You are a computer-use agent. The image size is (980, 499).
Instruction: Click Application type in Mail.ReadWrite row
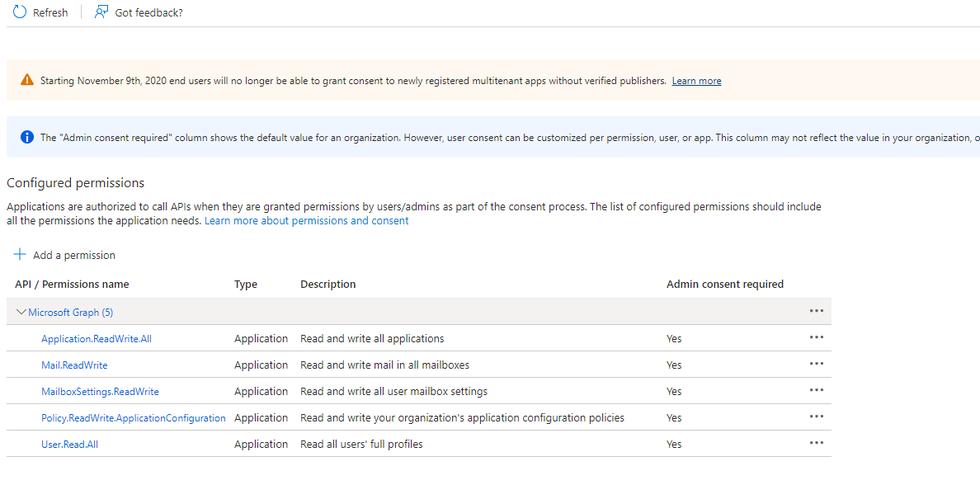pyautogui.click(x=261, y=365)
